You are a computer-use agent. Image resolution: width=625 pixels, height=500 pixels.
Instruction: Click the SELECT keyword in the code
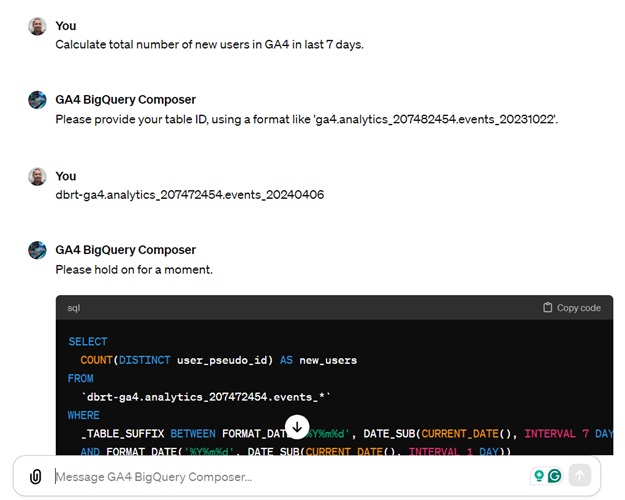pyautogui.click(x=87, y=342)
